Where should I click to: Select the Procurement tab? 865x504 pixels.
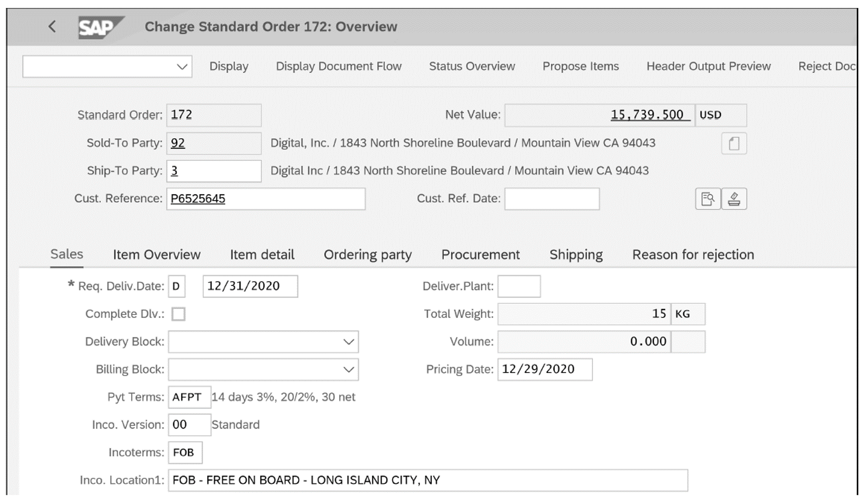481,255
